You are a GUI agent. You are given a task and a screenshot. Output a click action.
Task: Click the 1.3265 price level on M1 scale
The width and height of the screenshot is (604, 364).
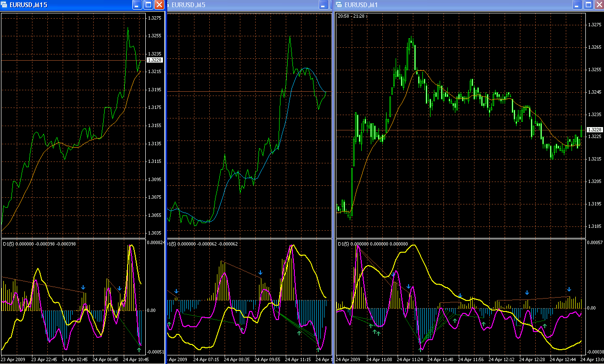pos(594,47)
